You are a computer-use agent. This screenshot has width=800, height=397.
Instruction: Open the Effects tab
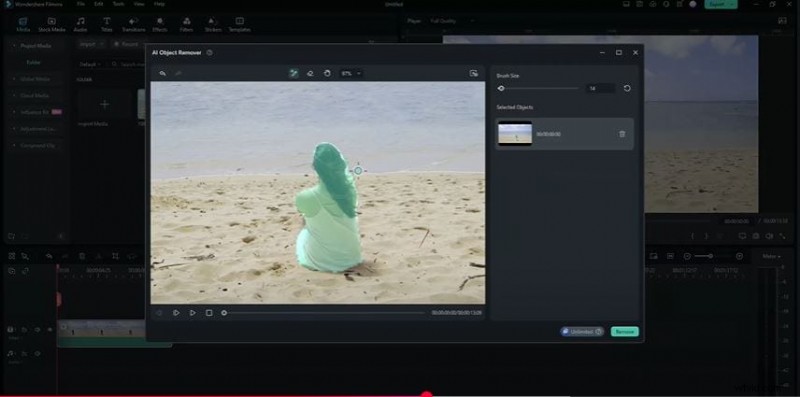(160, 24)
